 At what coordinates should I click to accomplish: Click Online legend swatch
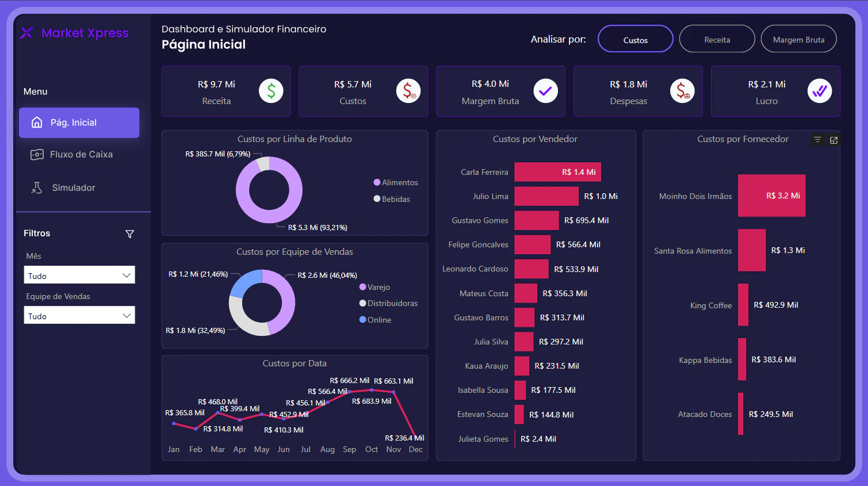(x=363, y=320)
